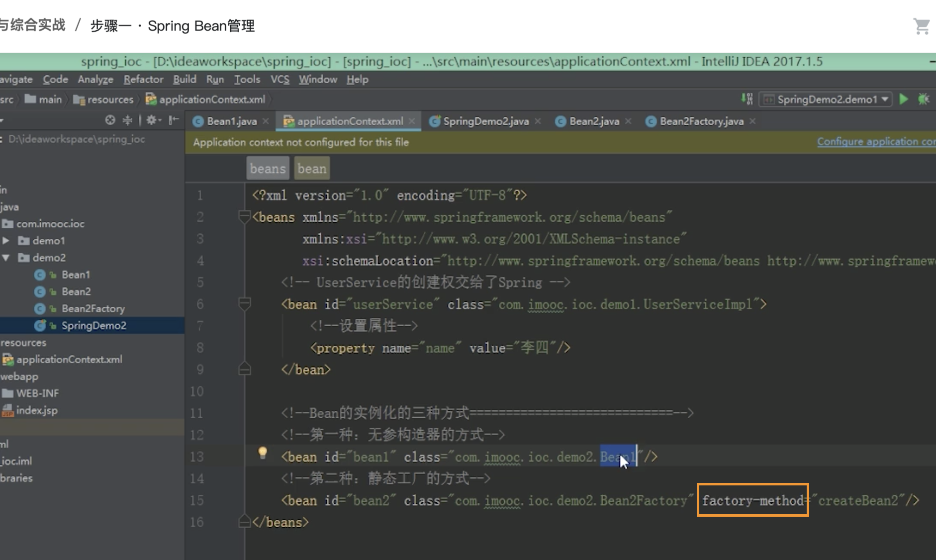
Task: Select resources folder in project tree
Action: (23, 343)
